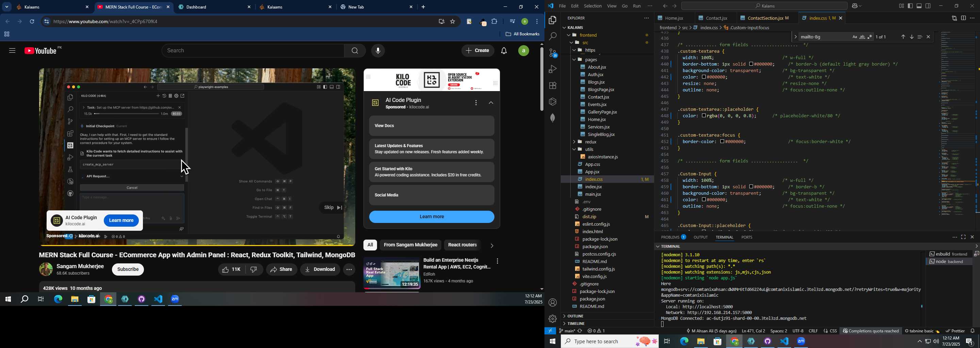The width and height of the screenshot is (980, 348).
Task: Like the video with 11K likes
Action: pyautogui.click(x=231, y=269)
